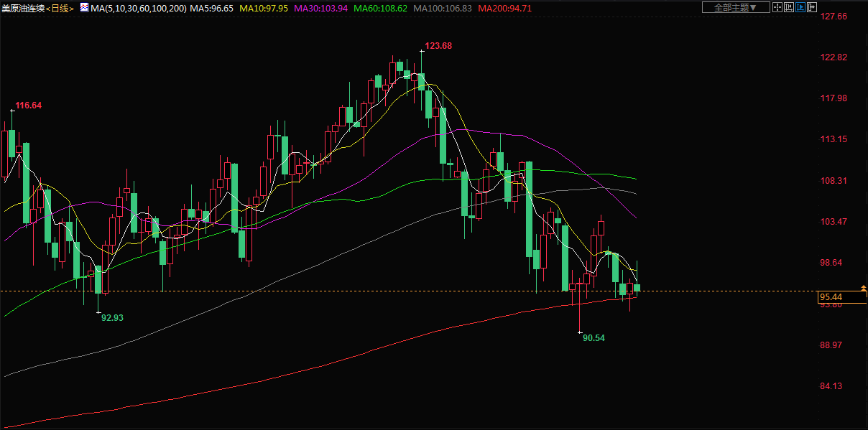Click the 123.68 high price marker

click(x=438, y=46)
